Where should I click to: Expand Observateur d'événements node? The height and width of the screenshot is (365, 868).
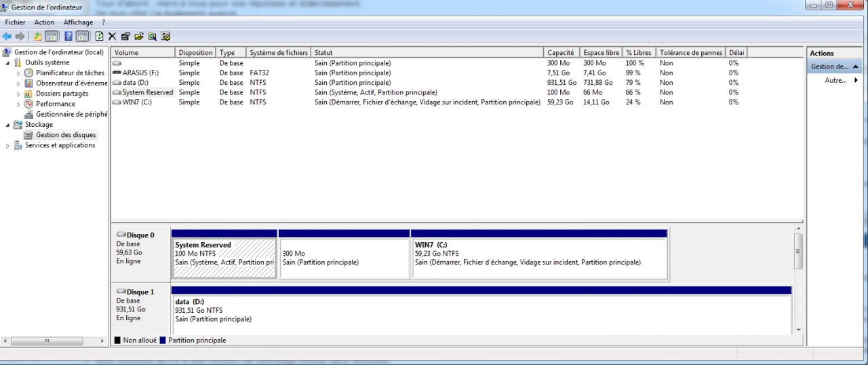pos(19,83)
